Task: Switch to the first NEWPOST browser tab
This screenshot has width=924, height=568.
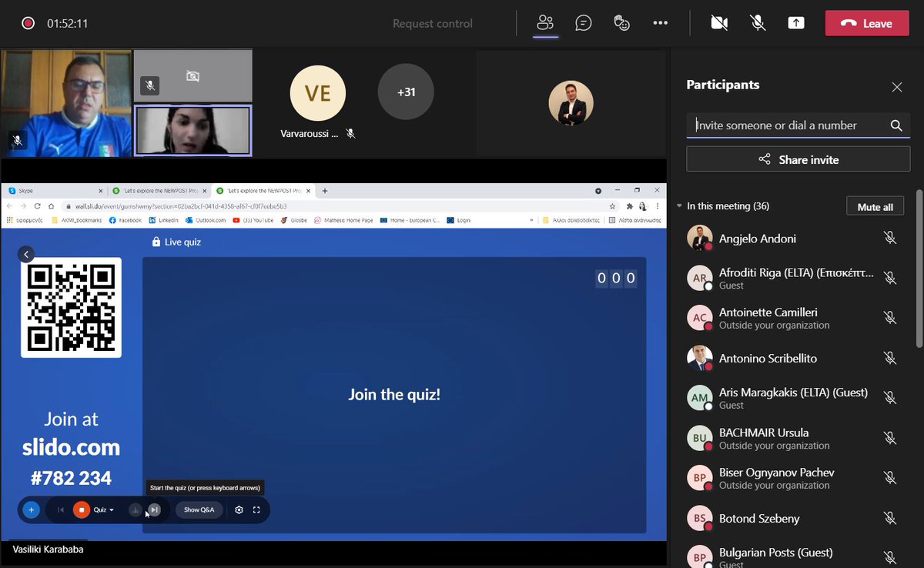Action: (158, 190)
